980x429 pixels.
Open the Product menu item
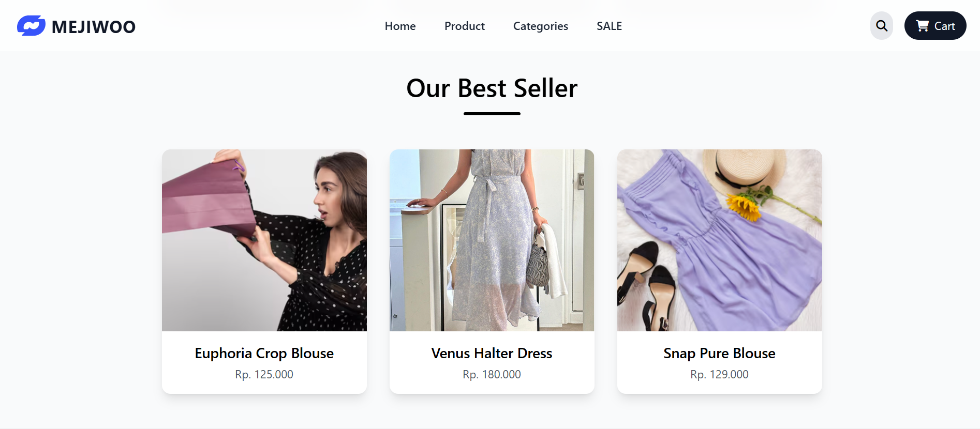[x=464, y=26]
